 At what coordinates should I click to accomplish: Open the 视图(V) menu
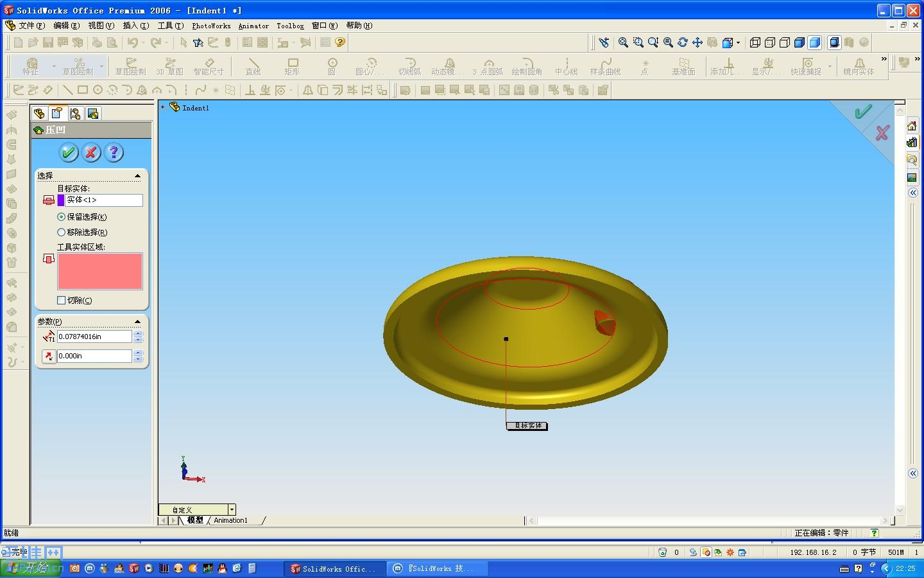coord(101,26)
